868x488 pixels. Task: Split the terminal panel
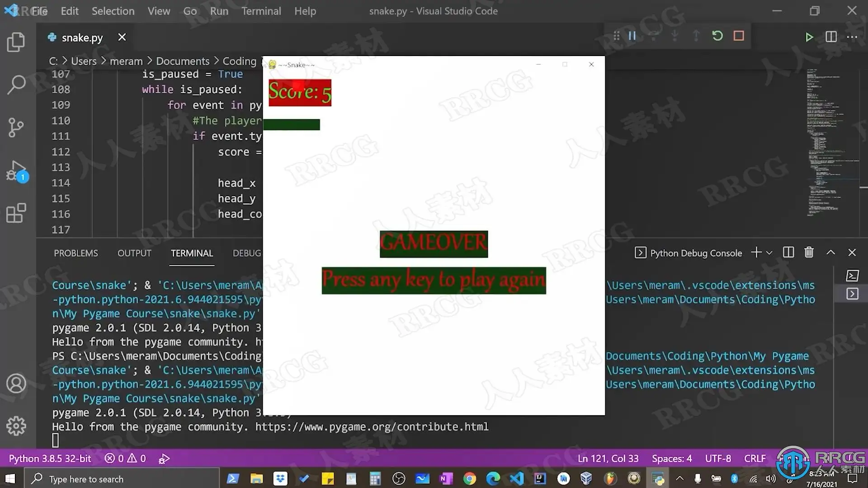click(788, 253)
